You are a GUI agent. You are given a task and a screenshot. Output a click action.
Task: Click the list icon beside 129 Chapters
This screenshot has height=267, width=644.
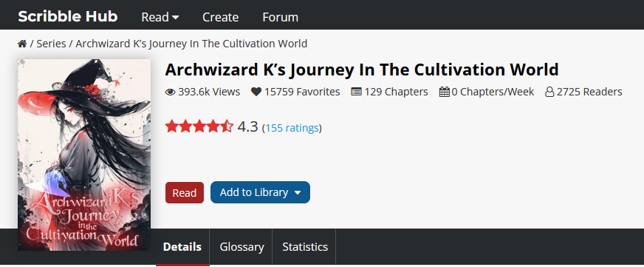point(356,92)
